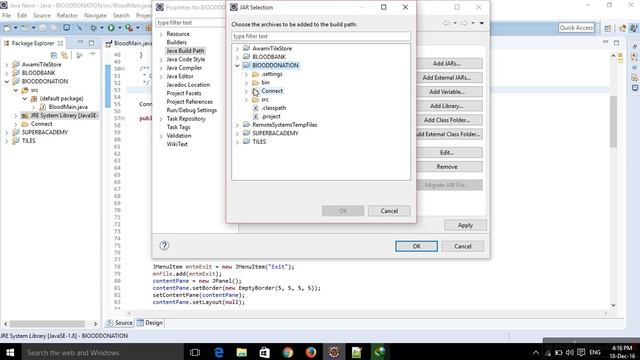Click the Properties dialog help icon
Viewport: 640px width, 360px height.
pyautogui.click(x=164, y=245)
